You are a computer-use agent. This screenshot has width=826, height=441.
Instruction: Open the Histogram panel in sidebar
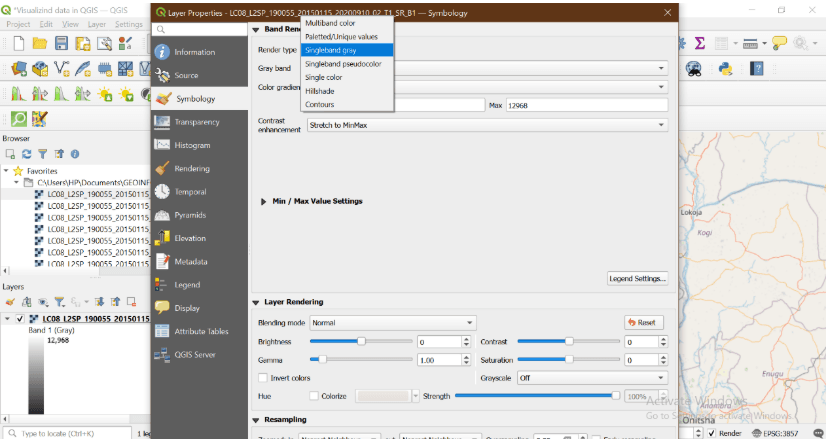pos(192,145)
